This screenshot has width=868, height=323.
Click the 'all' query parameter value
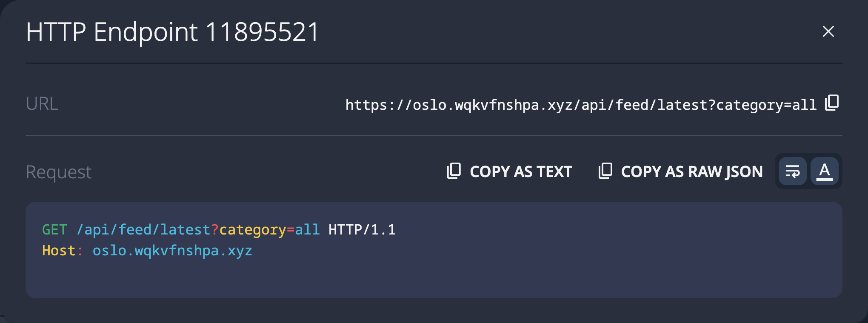[x=307, y=230]
